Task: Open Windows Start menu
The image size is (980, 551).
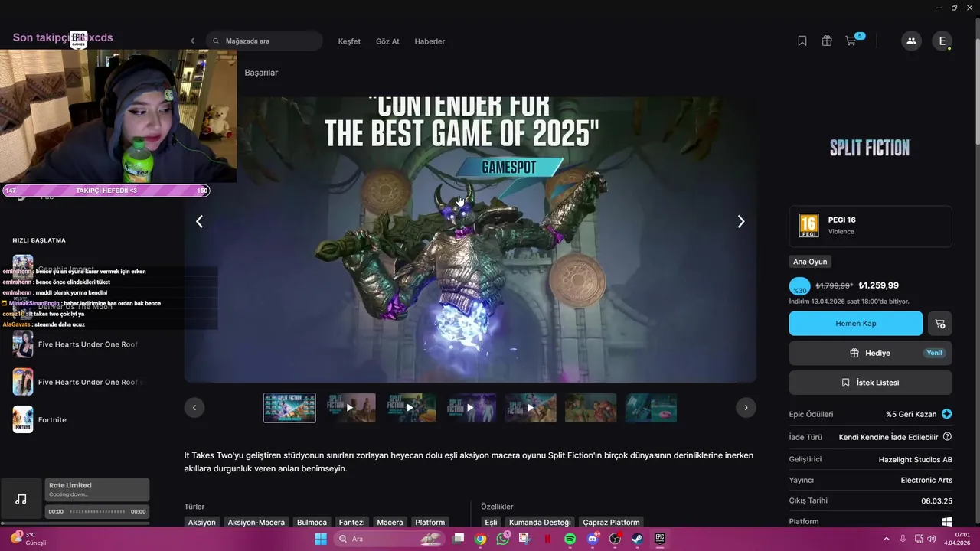Action: (321, 539)
